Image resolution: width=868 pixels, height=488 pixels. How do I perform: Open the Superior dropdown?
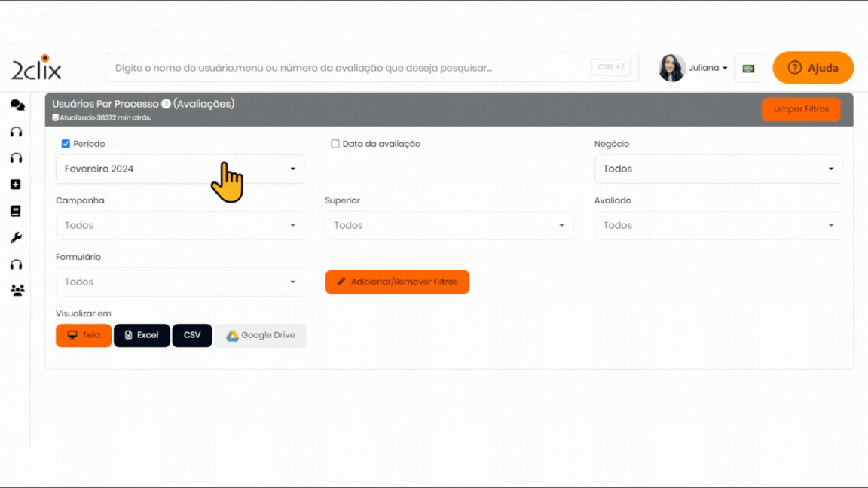click(x=449, y=225)
